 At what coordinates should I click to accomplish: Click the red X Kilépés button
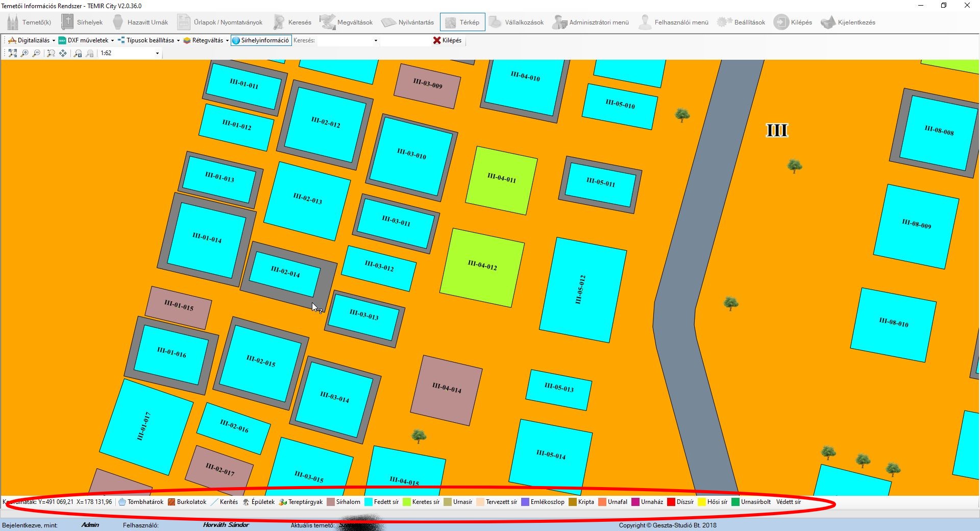[447, 40]
